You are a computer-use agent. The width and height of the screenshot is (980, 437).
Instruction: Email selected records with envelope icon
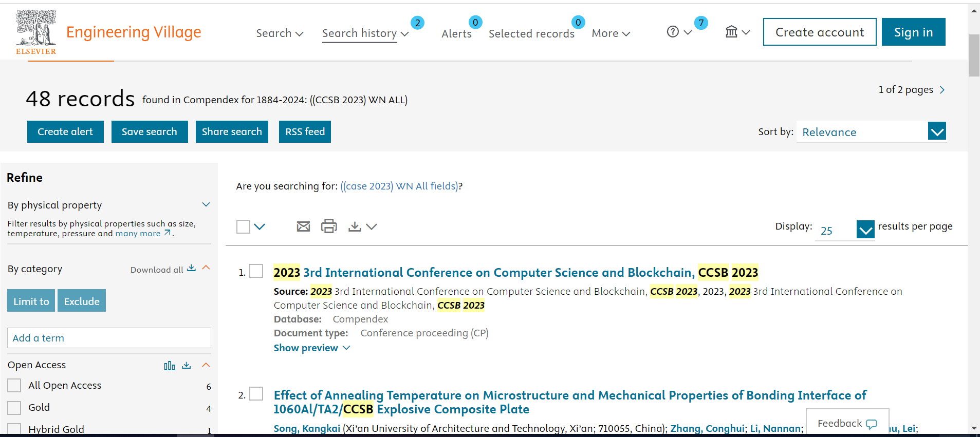pos(303,226)
